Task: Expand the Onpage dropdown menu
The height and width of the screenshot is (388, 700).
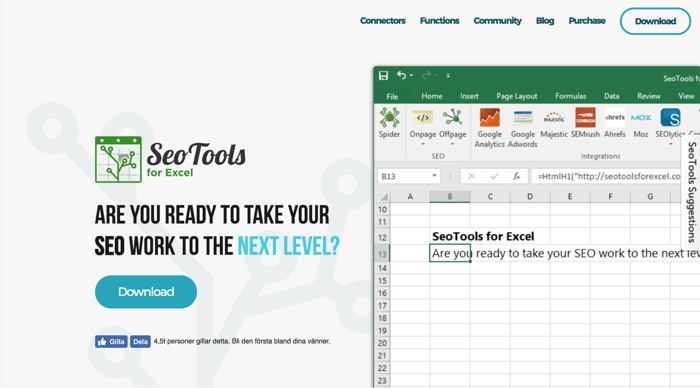Action: (x=423, y=144)
